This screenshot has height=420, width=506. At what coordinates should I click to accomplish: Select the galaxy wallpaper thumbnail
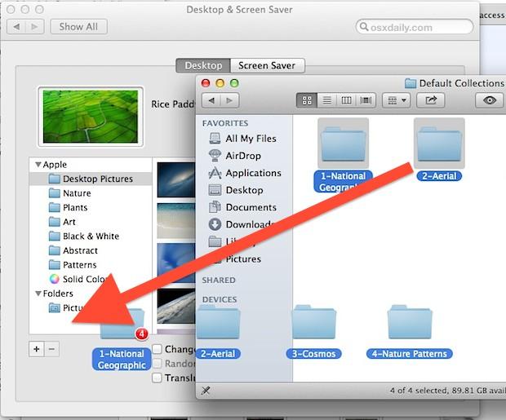[x=176, y=179]
